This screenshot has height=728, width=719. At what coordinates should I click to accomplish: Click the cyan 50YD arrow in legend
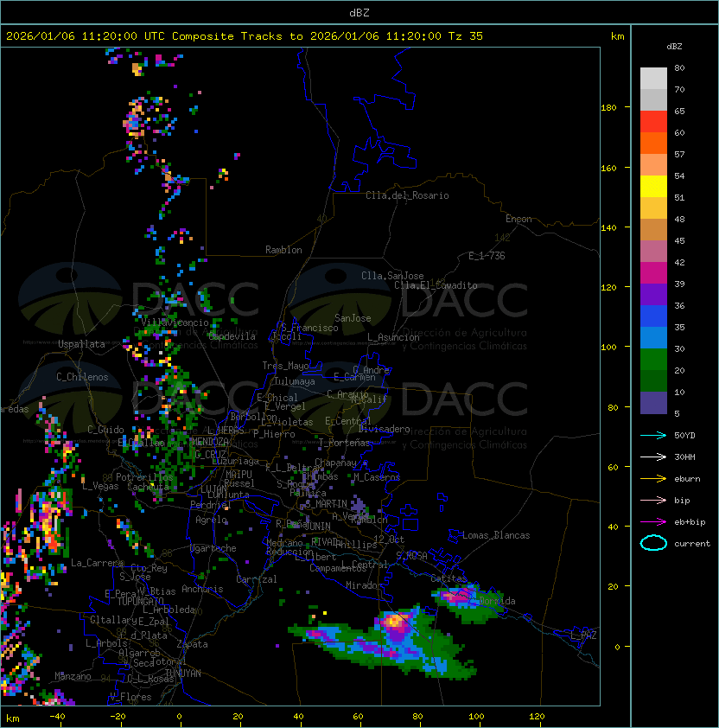653,435
